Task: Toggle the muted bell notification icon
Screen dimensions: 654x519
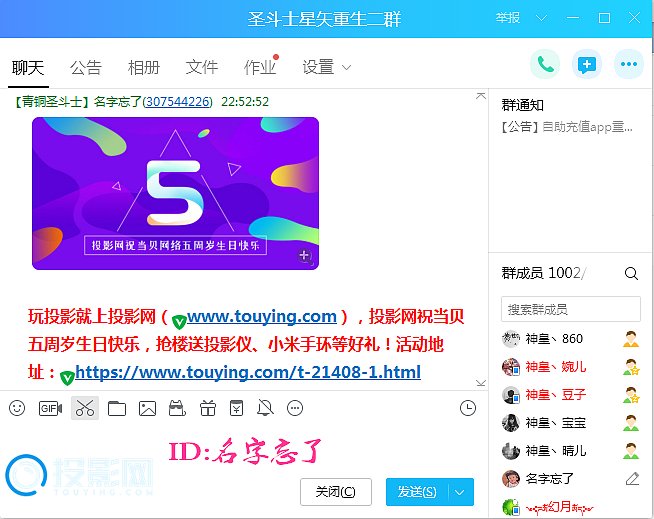Action: [x=266, y=408]
